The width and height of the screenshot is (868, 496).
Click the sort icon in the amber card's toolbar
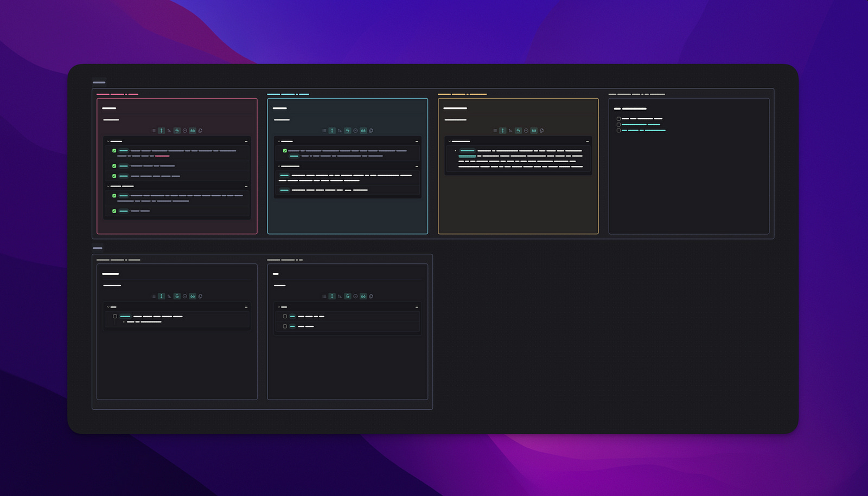[510, 131]
